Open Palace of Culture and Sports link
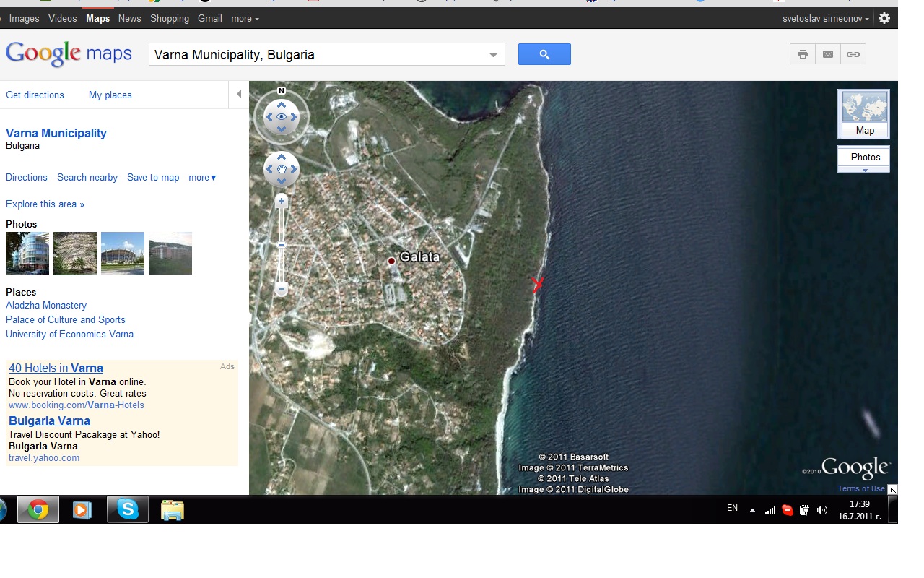 click(x=66, y=320)
